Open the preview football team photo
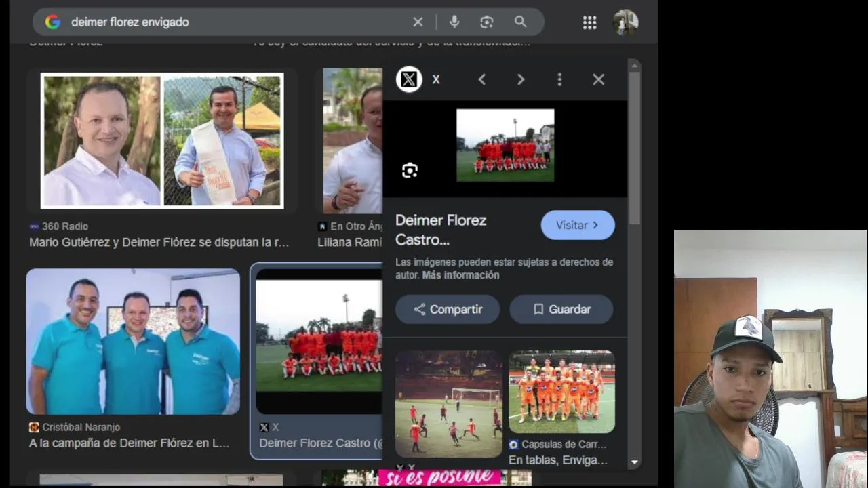 (505, 145)
